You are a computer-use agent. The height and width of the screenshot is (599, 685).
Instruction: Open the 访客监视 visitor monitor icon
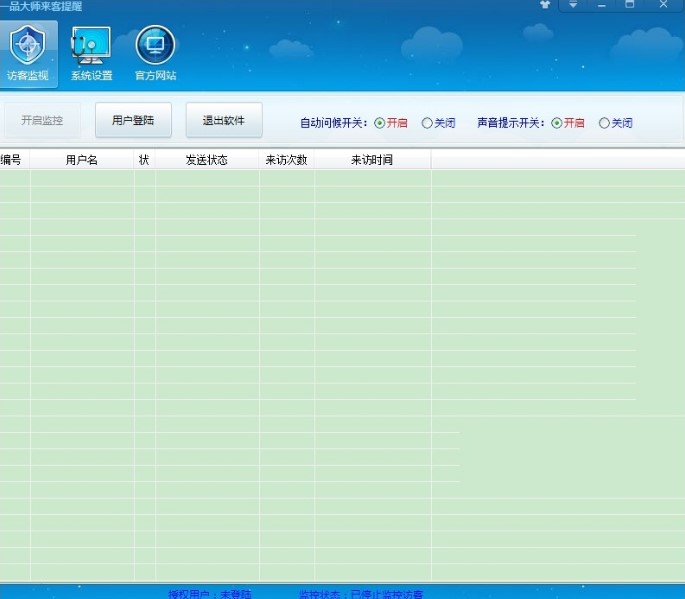click(28, 54)
